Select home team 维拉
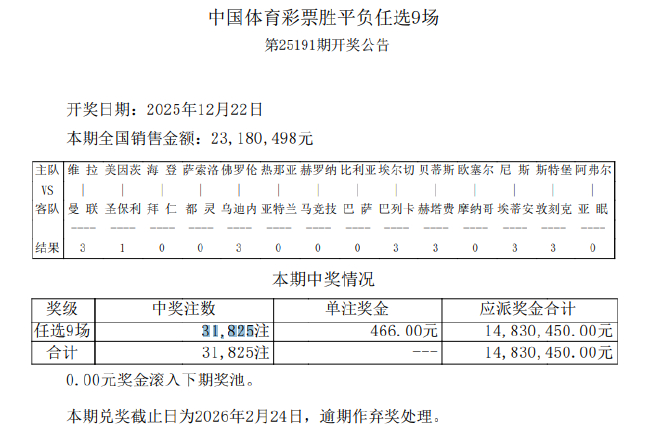The image size is (650, 430). click(x=83, y=170)
